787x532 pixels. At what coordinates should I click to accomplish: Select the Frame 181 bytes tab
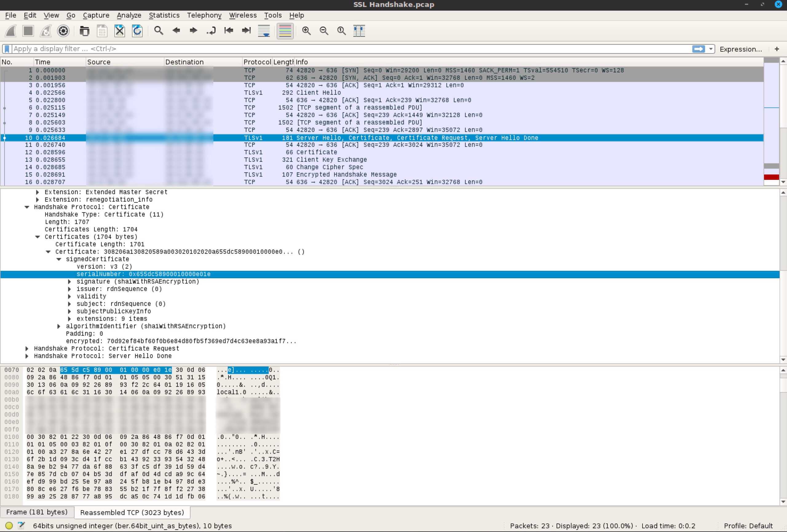pos(37,512)
